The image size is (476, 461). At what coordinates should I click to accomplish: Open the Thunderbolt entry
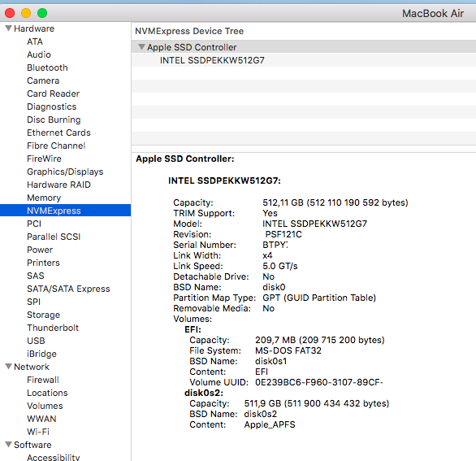pos(53,328)
